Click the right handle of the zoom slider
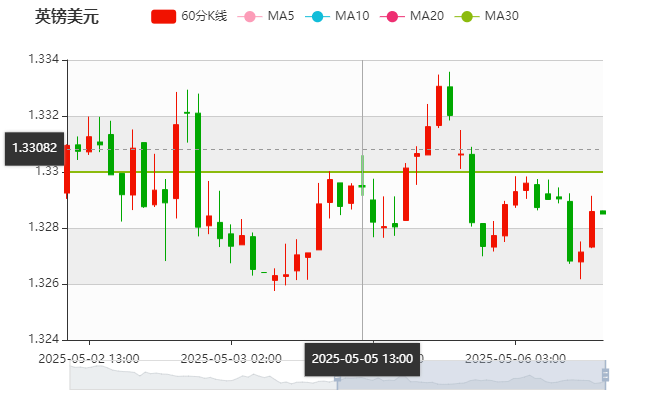The height and width of the screenshot is (400, 670). (x=606, y=375)
